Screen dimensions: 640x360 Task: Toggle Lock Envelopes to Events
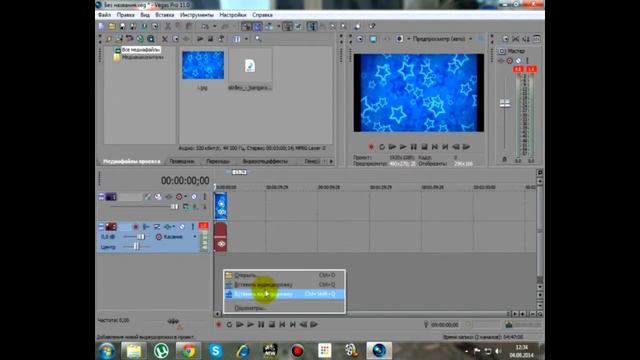pos(288,27)
